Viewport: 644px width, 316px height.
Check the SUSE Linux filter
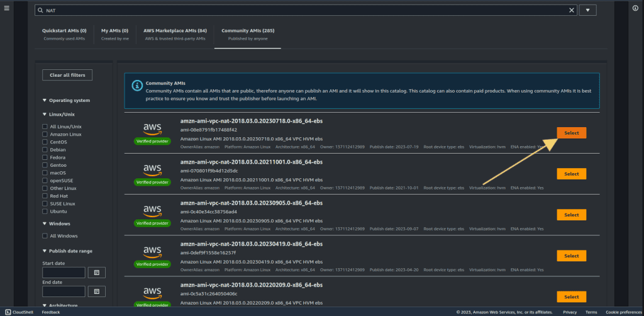45,204
